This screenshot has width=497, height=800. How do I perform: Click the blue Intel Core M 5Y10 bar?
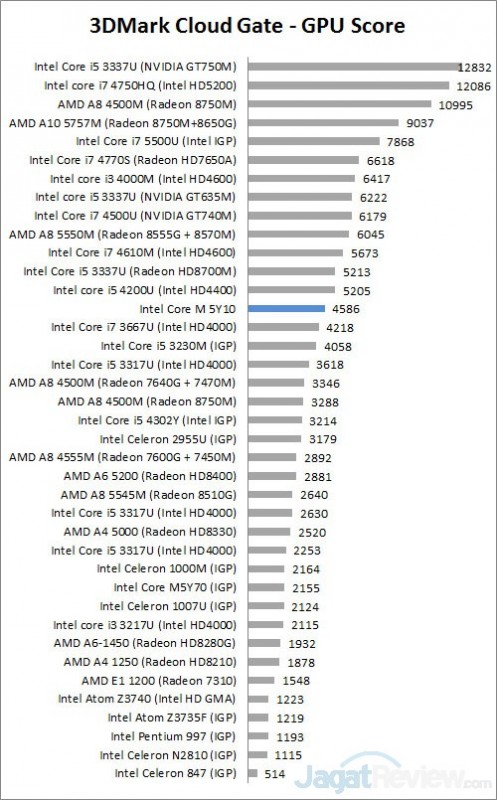pos(286,309)
